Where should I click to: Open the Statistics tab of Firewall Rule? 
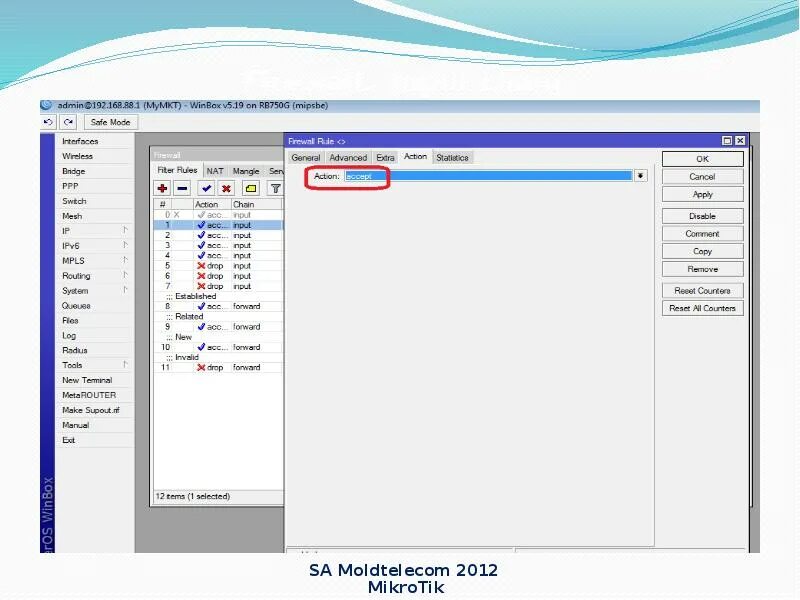[x=452, y=158]
